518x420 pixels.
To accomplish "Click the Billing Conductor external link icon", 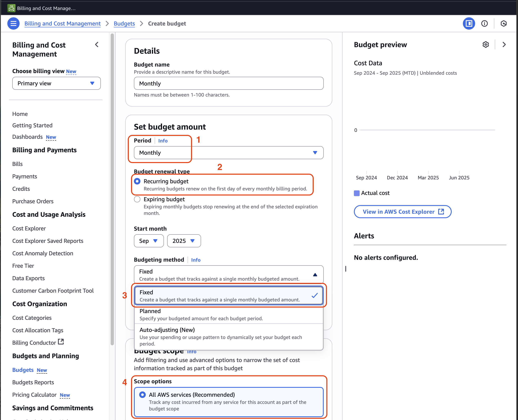I will tap(61, 342).
